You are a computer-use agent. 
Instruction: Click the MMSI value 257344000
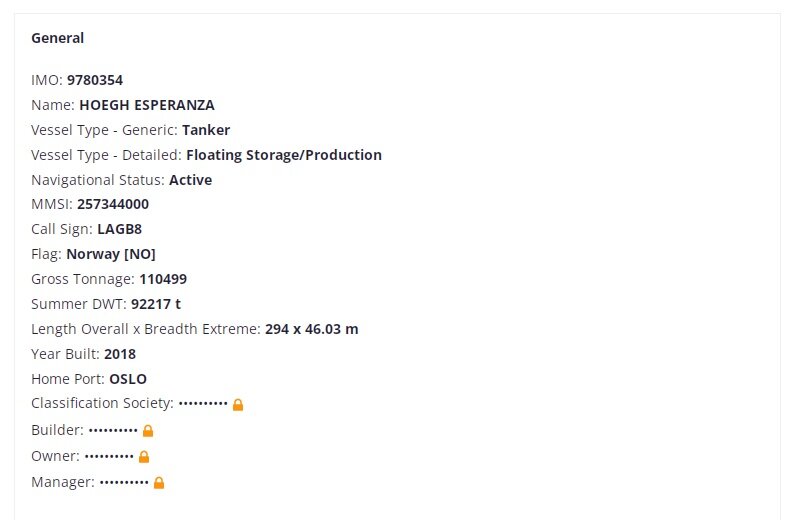113,204
